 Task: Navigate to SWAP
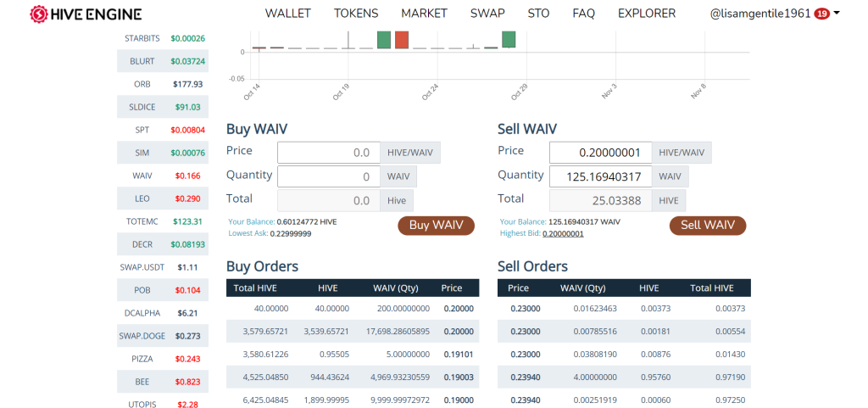tap(487, 14)
